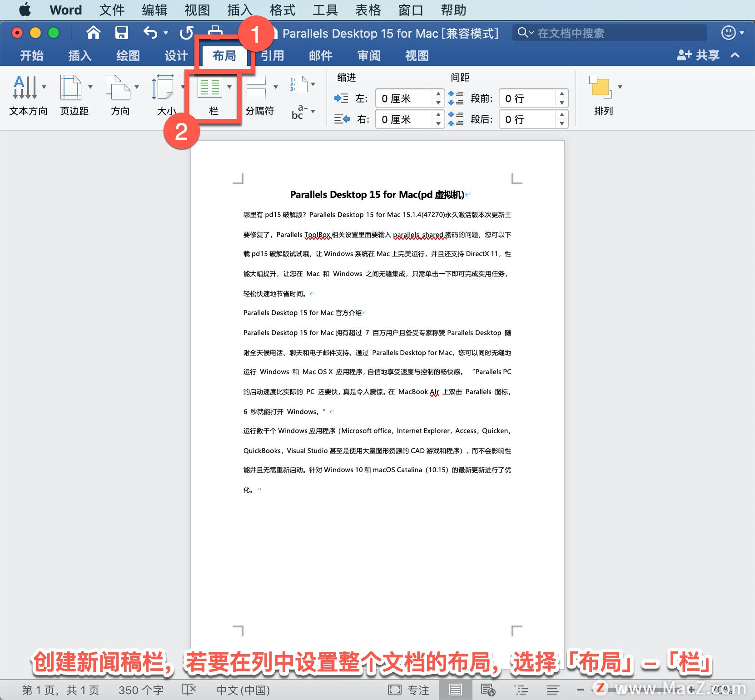
Task: Decrease right indent with down stepper
Action: point(438,124)
